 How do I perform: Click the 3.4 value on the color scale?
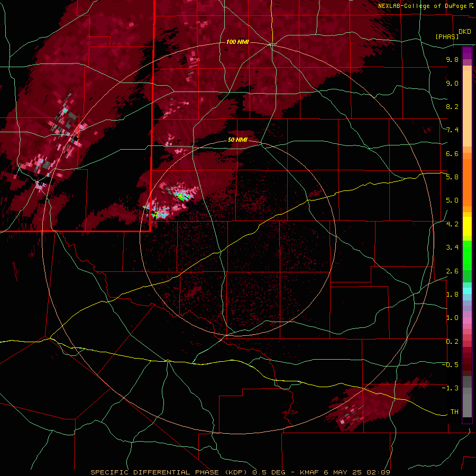452,248
